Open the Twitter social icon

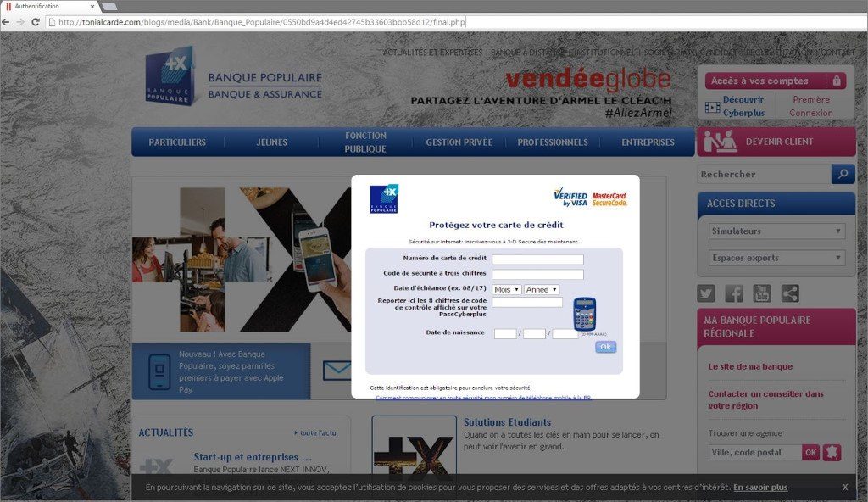706,293
